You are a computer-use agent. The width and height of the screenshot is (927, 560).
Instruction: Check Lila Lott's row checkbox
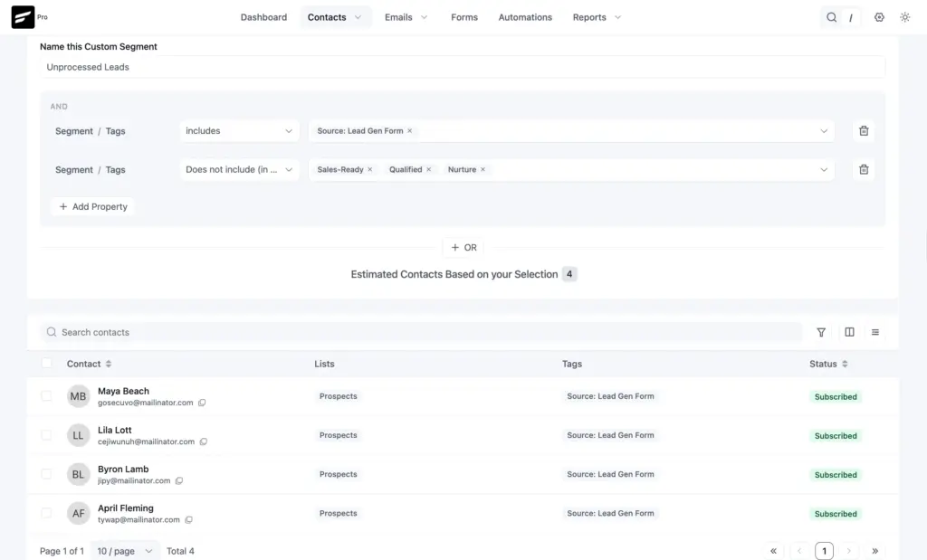click(x=46, y=435)
